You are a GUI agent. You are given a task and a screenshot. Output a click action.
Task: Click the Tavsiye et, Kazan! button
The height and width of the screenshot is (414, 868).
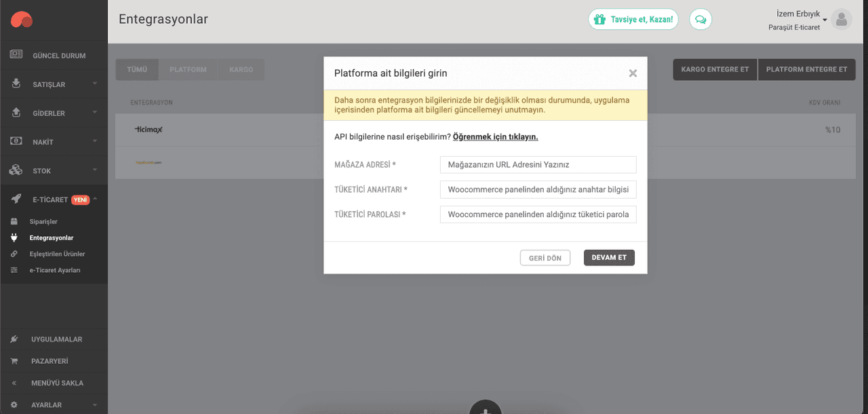[633, 20]
